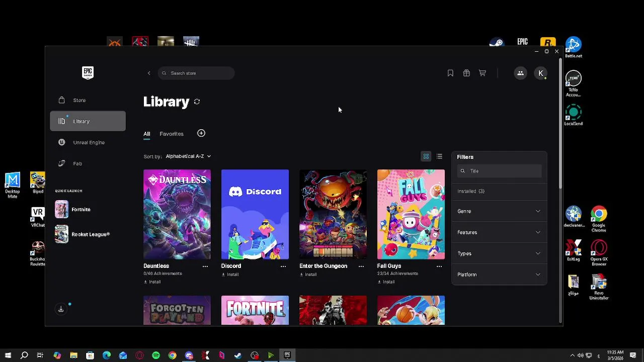644x362 pixels.
Task: Open the wishlist bookmark icon
Action: tap(450, 73)
